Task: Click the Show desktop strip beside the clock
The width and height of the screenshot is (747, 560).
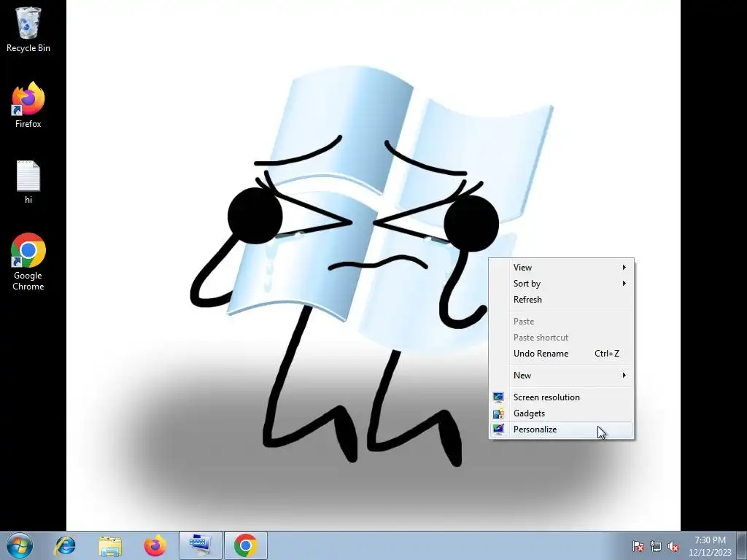Action: point(742,545)
